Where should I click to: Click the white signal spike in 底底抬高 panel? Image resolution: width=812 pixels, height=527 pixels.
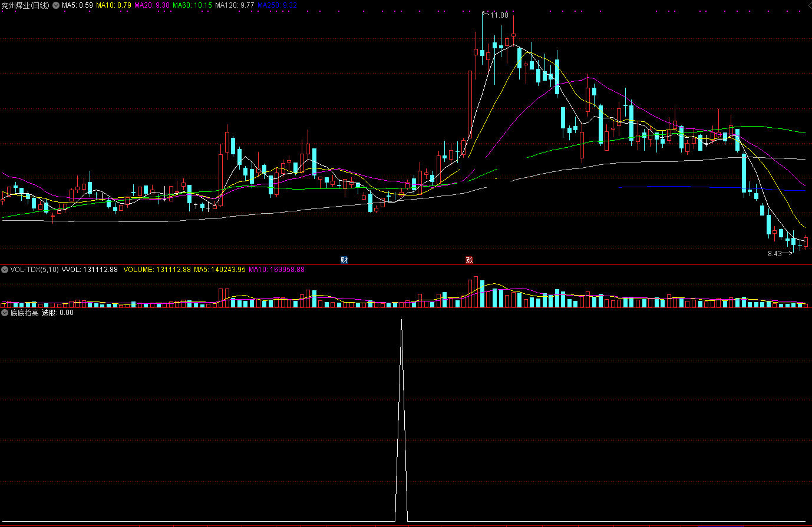(x=401, y=420)
